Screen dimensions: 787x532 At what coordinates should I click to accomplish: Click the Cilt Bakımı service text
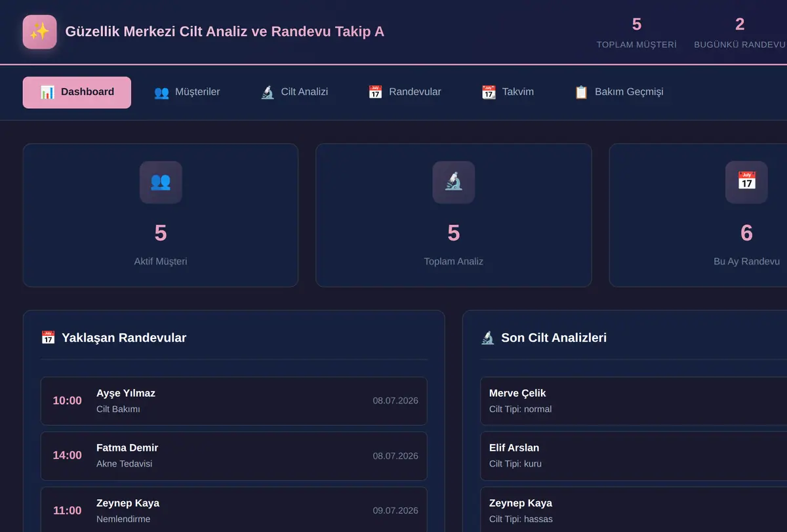pyautogui.click(x=118, y=409)
